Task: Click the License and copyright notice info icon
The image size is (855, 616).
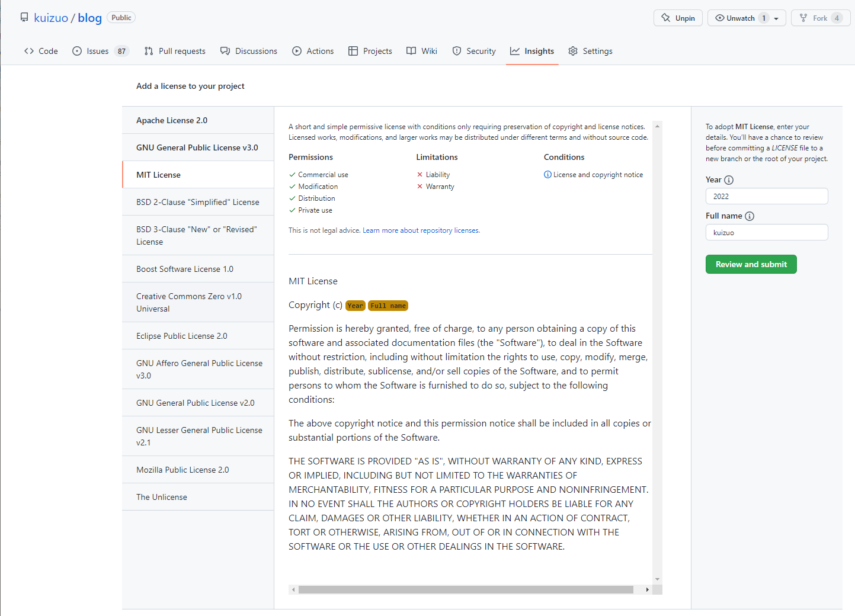Action: [547, 175]
